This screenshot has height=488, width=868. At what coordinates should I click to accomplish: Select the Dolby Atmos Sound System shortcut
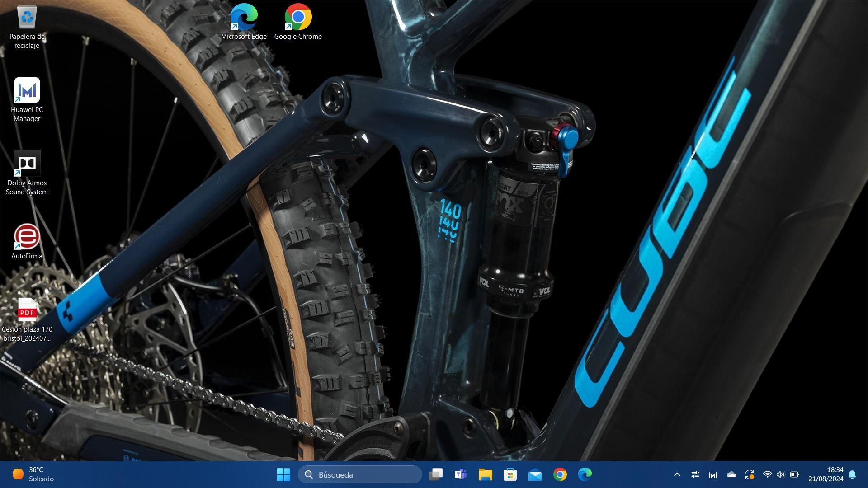[27, 173]
